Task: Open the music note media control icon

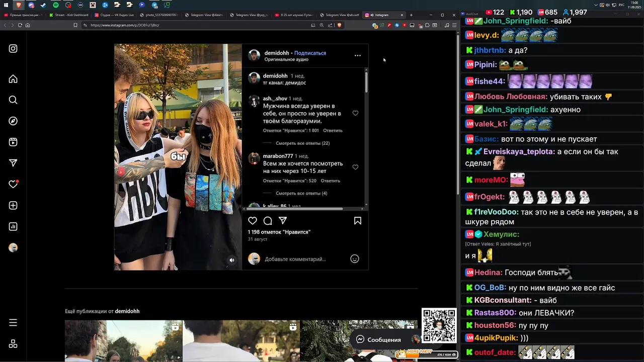Action: click(447, 25)
